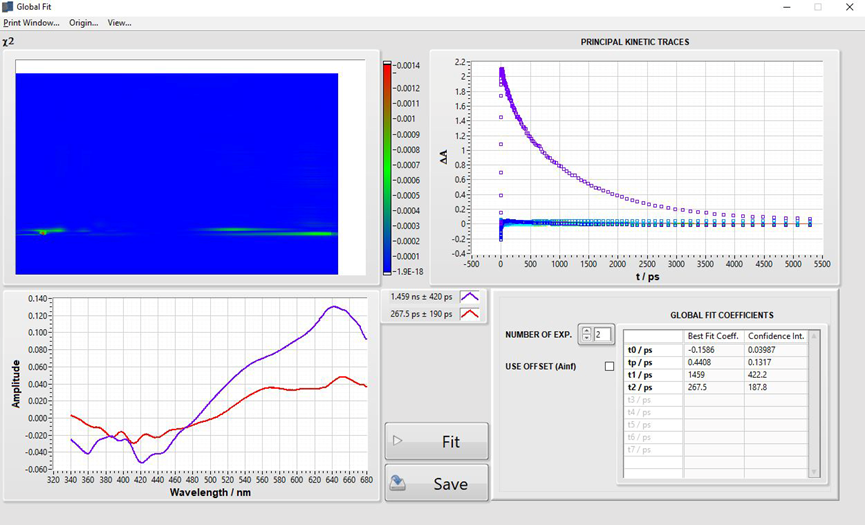Click the coefficients table scrollbar down arrow

(x=814, y=472)
